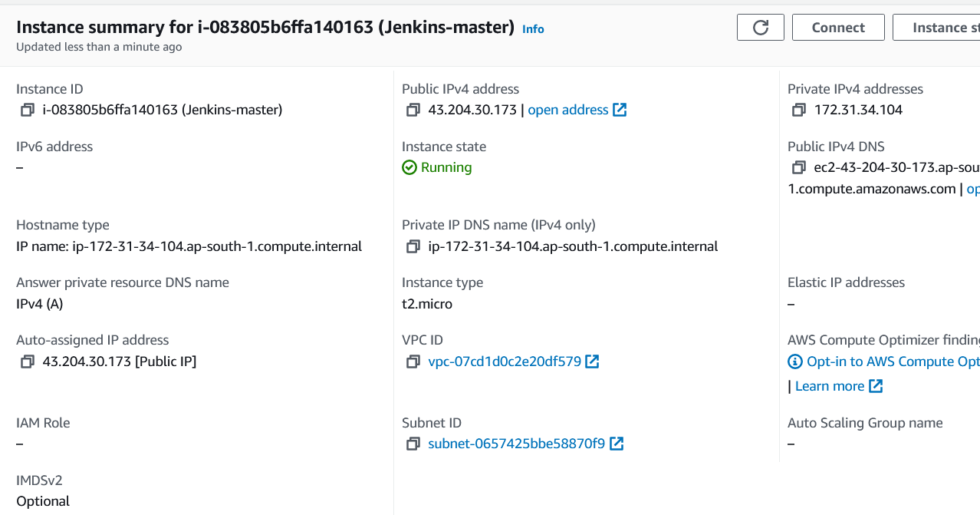Click the refresh icon button
This screenshot has width=980, height=515.
pyautogui.click(x=761, y=28)
